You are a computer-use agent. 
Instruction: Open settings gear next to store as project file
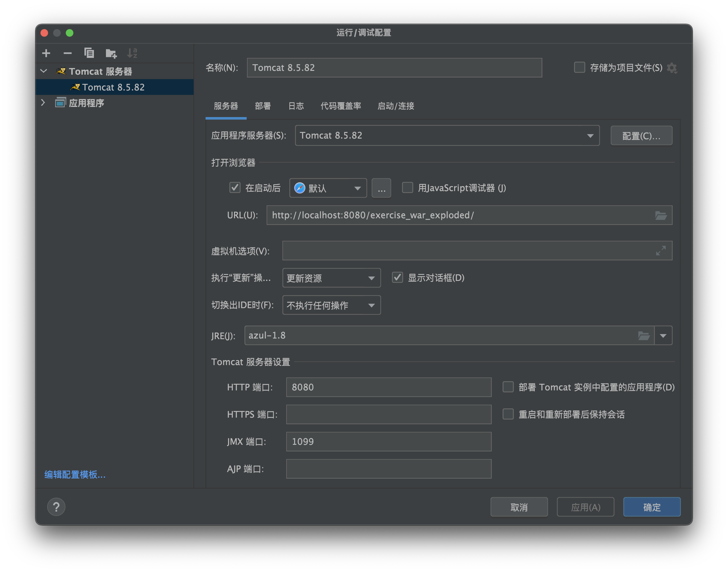(x=672, y=68)
